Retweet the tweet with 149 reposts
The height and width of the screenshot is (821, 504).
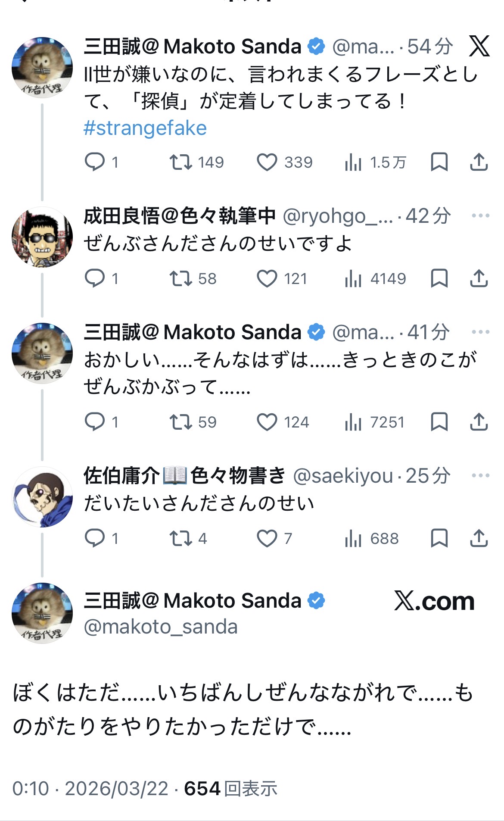coord(181,162)
